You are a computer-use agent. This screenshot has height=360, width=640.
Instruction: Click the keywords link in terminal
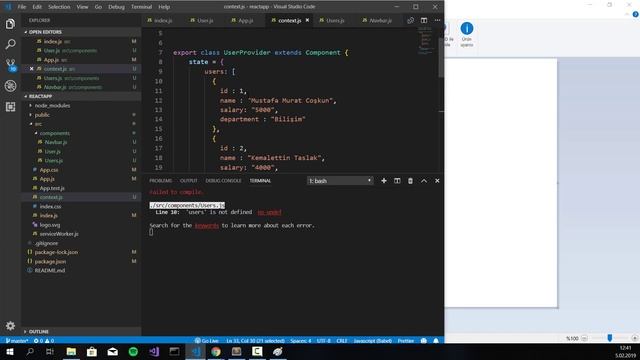click(x=207, y=225)
